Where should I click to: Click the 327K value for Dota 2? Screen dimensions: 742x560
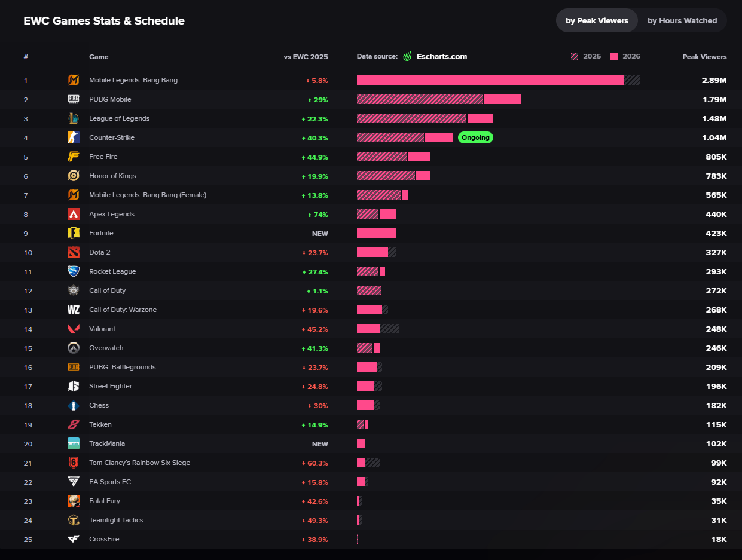tap(716, 252)
